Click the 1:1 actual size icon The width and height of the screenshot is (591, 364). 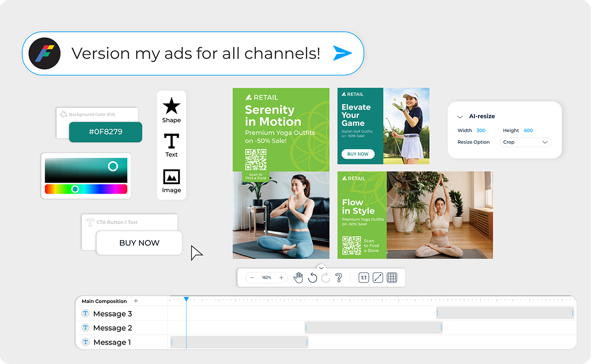(364, 278)
